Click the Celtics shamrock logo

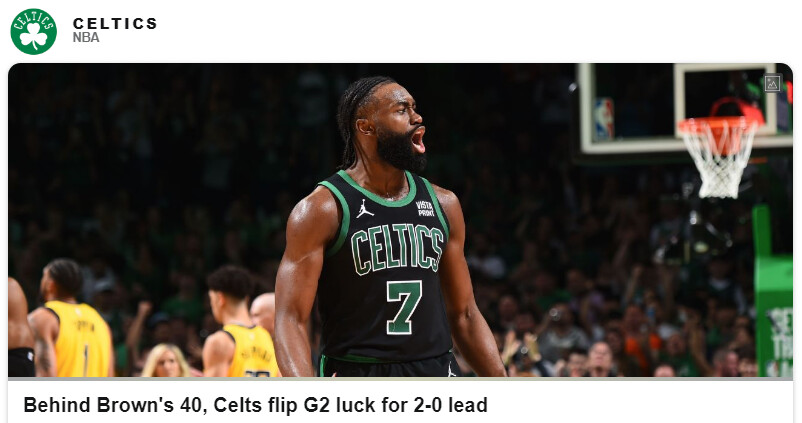coord(33,32)
